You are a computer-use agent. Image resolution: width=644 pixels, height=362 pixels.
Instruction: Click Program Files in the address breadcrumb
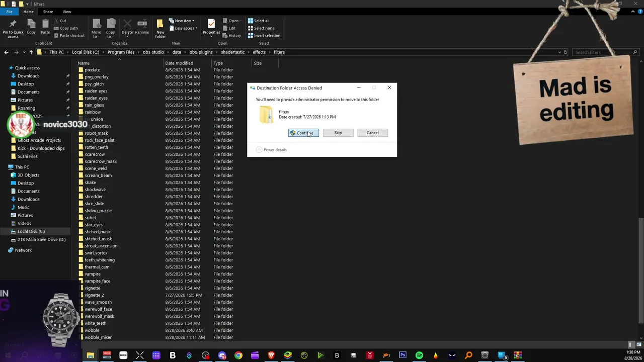121,52
